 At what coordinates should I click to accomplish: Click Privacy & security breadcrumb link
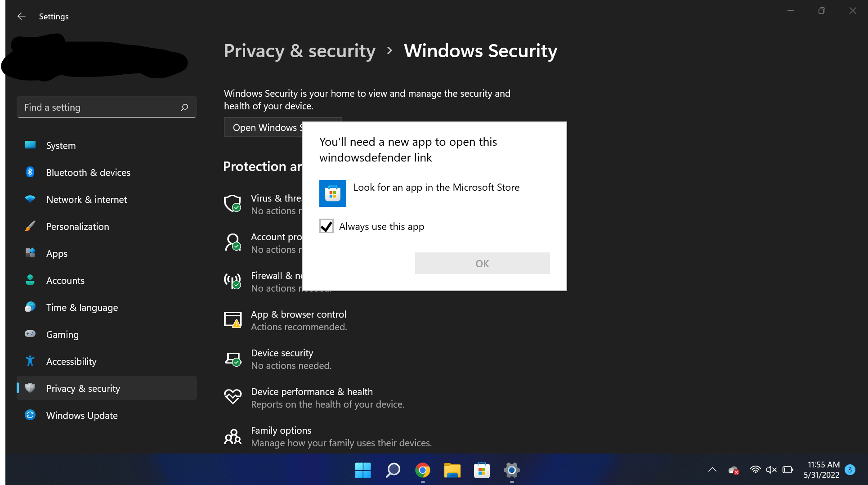(x=300, y=51)
